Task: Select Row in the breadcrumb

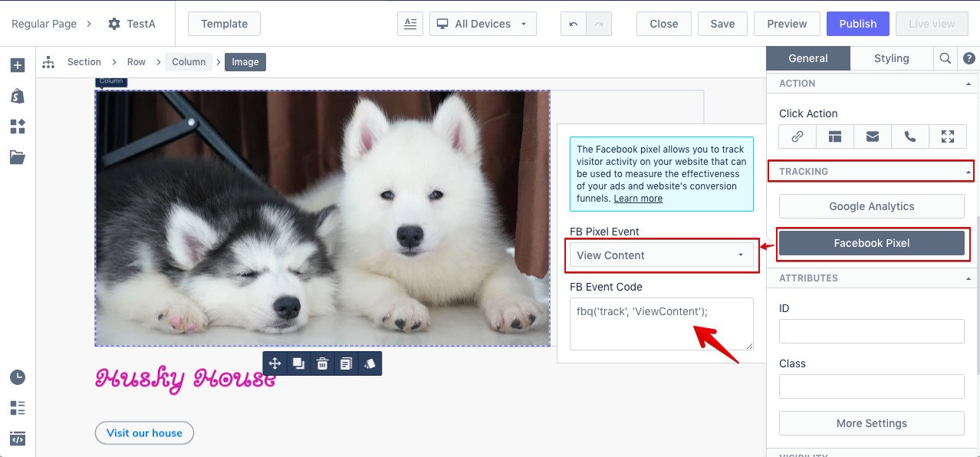Action: point(136,62)
